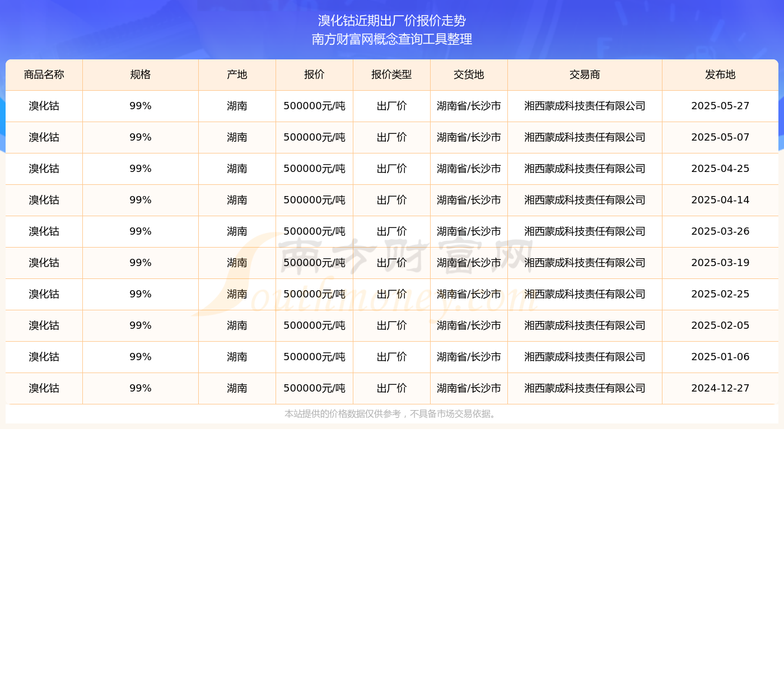Click 99% in the 2025-05-07 row
Image resolution: width=784 pixels, height=675 pixels.
pos(141,137)
